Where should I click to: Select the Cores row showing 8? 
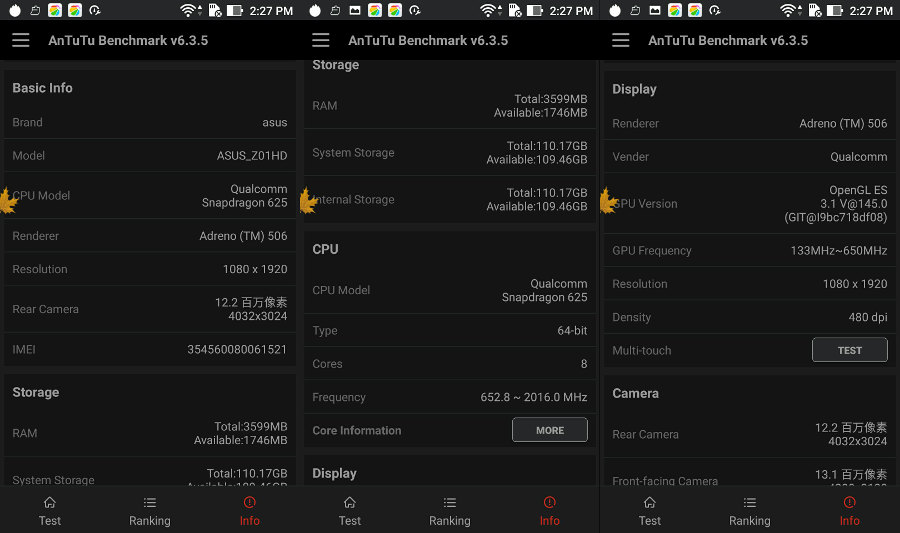click(449, 364)
